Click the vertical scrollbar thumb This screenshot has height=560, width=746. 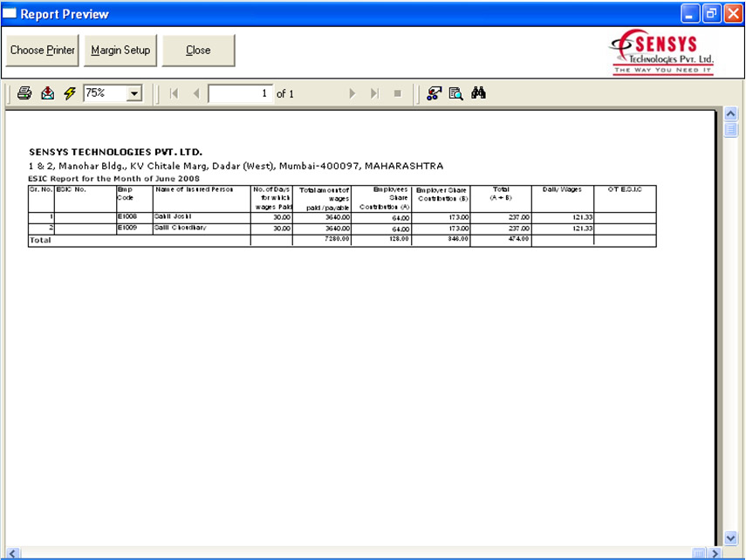pyautogui.click(x=731, y=129)
